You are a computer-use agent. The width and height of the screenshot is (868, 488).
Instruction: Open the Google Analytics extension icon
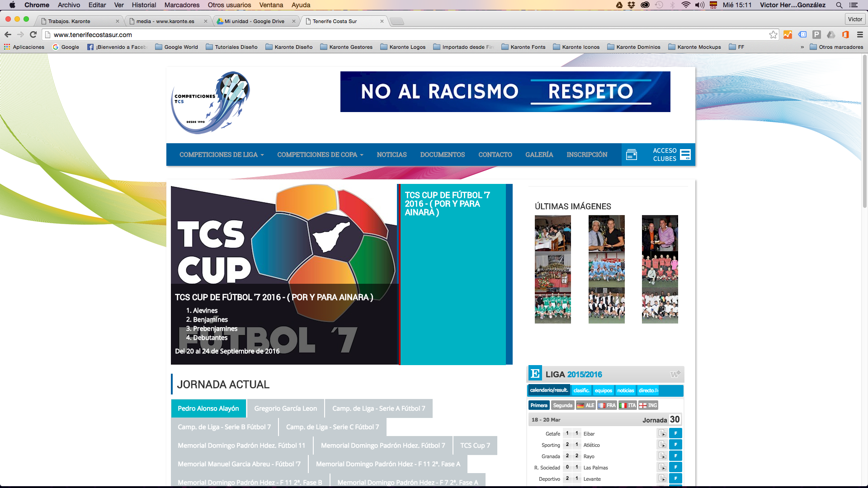[x=788, y=35]
